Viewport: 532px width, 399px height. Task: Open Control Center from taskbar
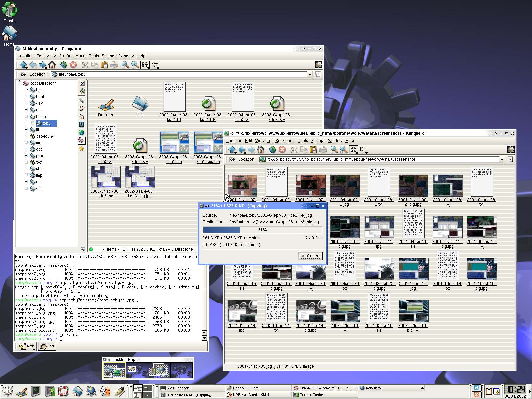[325, 395]
